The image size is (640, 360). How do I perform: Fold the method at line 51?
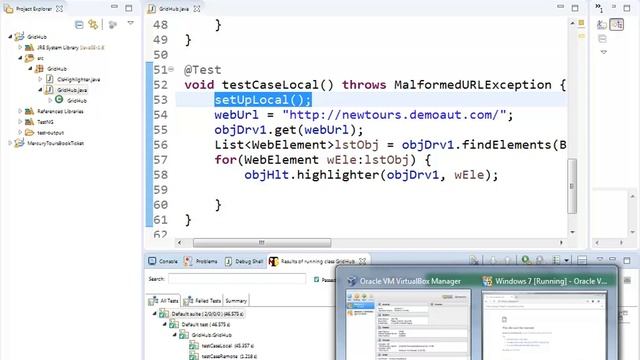(x=171, y=69)
